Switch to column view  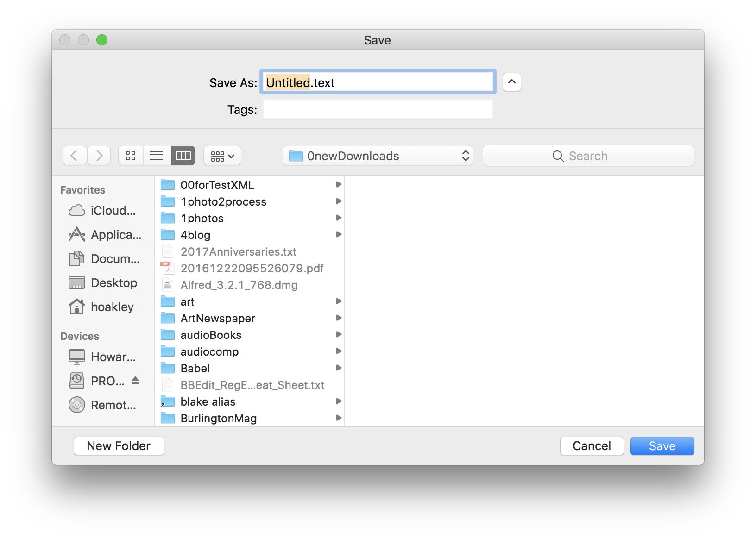[183, 156]
